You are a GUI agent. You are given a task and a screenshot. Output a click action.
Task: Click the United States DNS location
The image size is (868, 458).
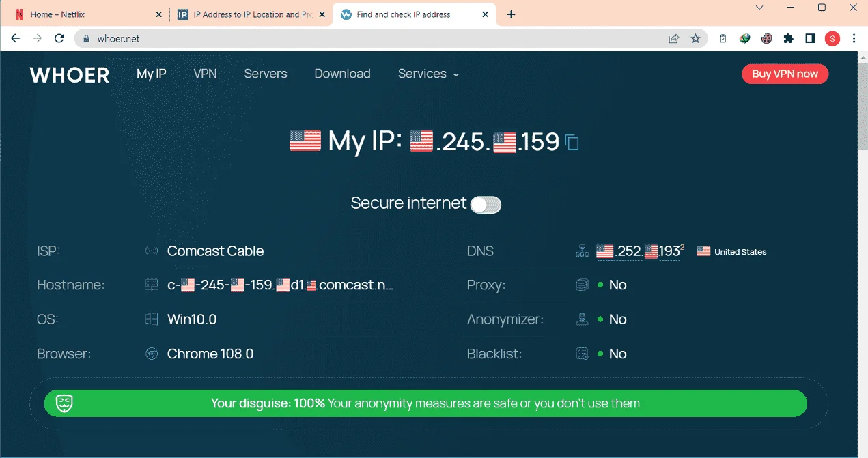[x=731, y=252]
